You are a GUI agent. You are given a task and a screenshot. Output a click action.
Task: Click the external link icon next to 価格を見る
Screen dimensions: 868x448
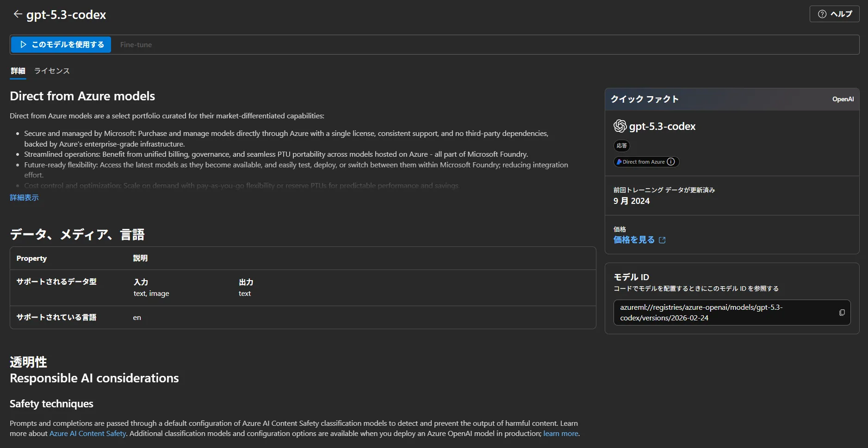click(x=662, y=240)
